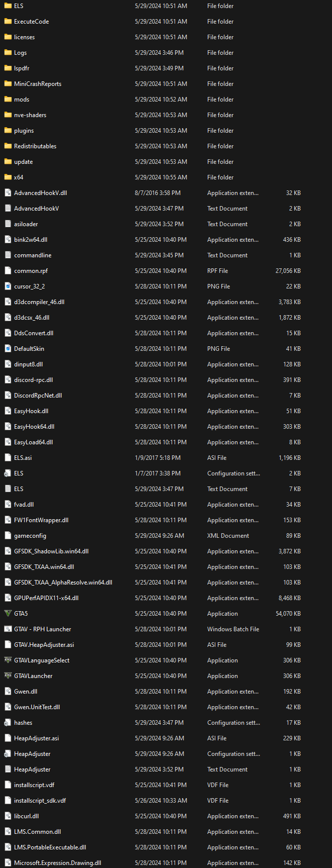
Task: Click the 27,056 KB size of common.rpf
Action: pyautogui.click(x=288, y=271)
